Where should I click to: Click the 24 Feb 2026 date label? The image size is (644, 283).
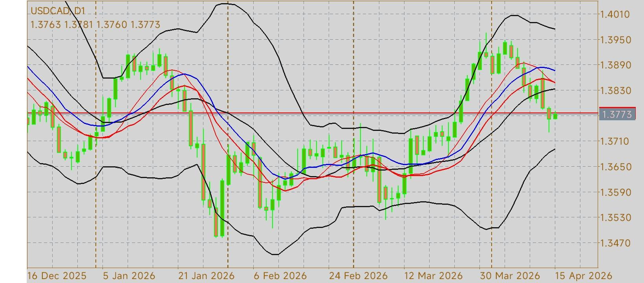pyautogui.click(x=358, y=276)
